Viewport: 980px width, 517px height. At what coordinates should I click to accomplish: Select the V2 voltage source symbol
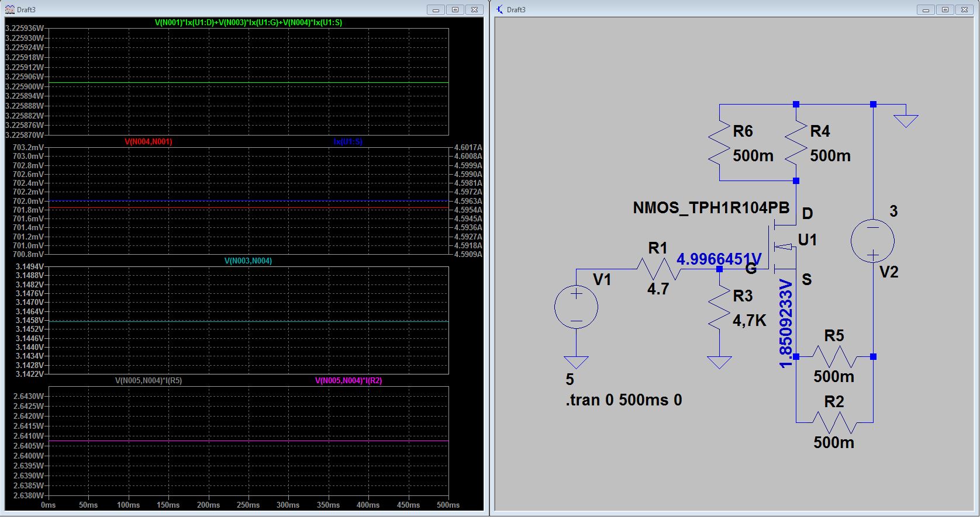872,241
